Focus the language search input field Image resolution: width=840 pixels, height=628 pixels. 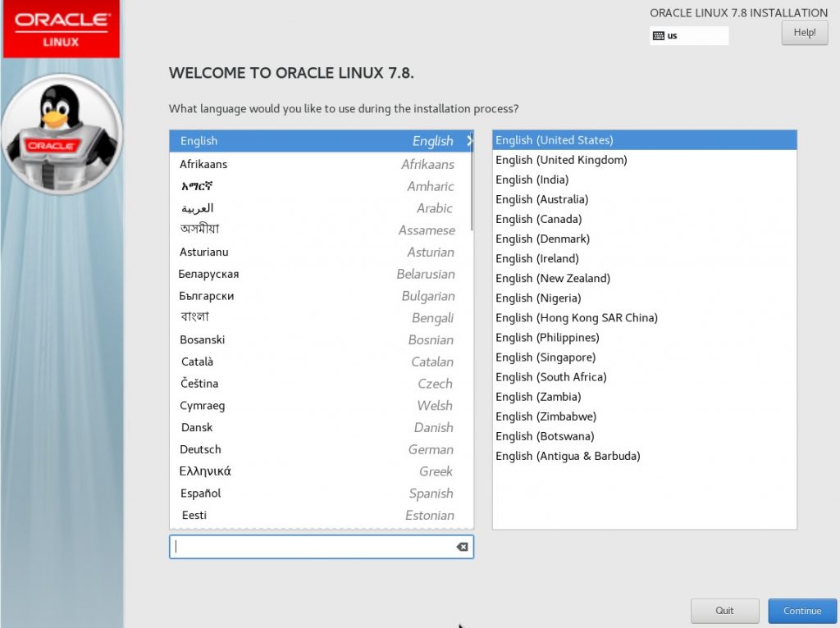[x=322, y=547]
